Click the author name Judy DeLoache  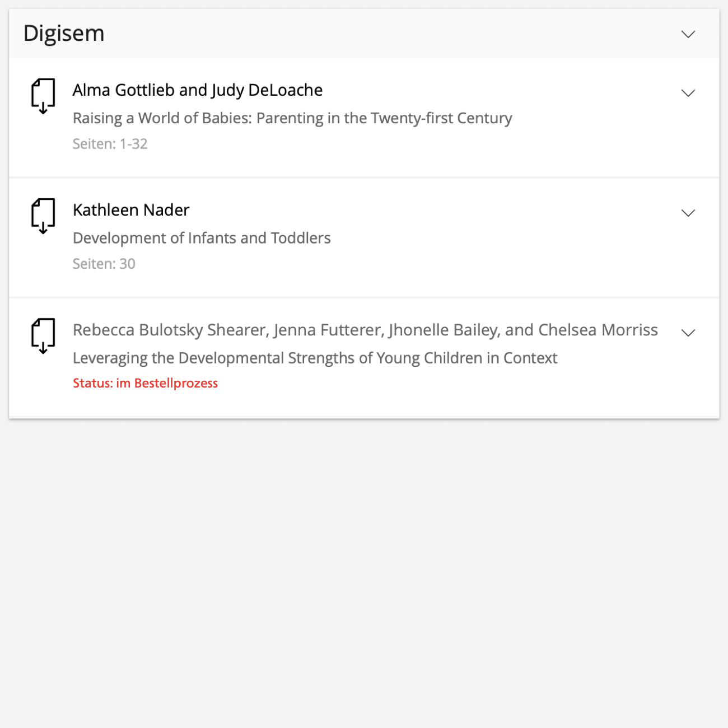click(267, 90)
